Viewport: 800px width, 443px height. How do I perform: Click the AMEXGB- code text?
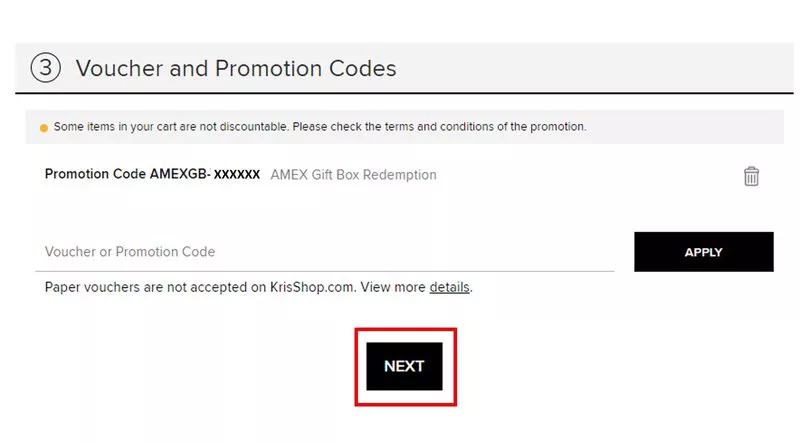179,174
